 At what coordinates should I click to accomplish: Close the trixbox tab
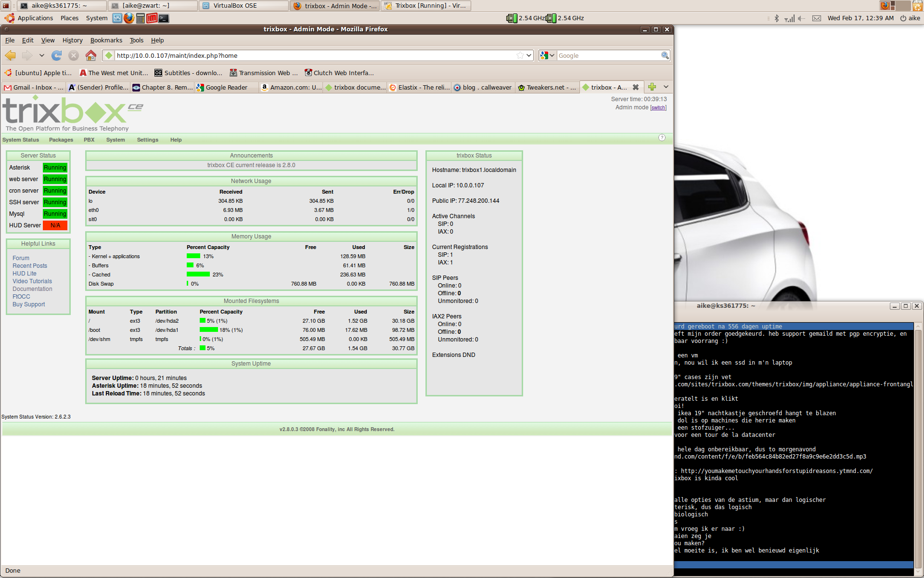636,87
